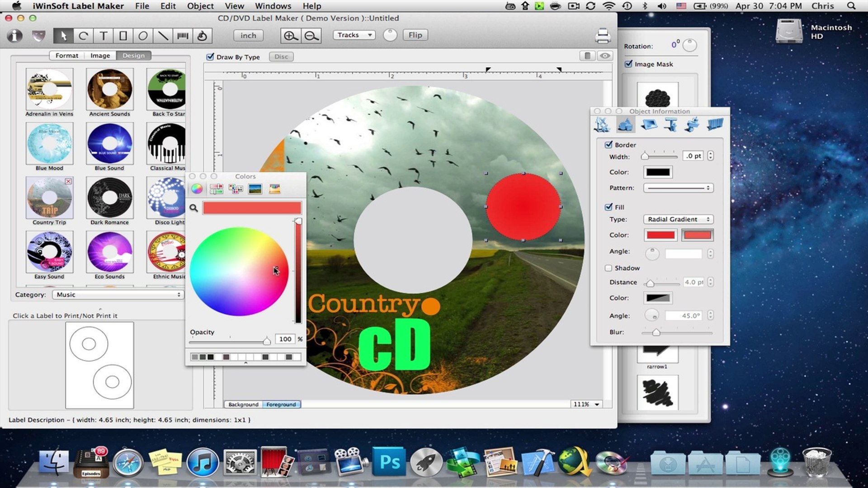This screenshot has height=488, width=868.
Task: Expand the Music category dropdown
Action: pyautogui.click(x=118, y=295)
